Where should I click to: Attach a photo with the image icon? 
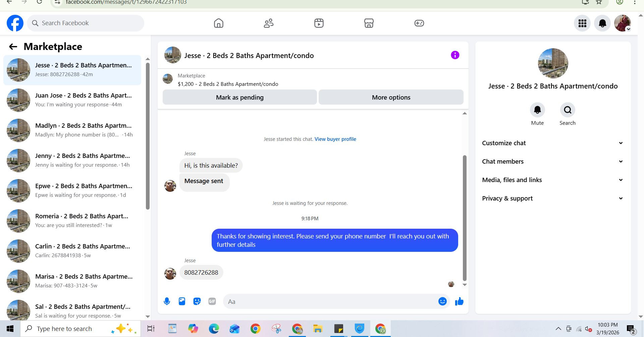182,301
